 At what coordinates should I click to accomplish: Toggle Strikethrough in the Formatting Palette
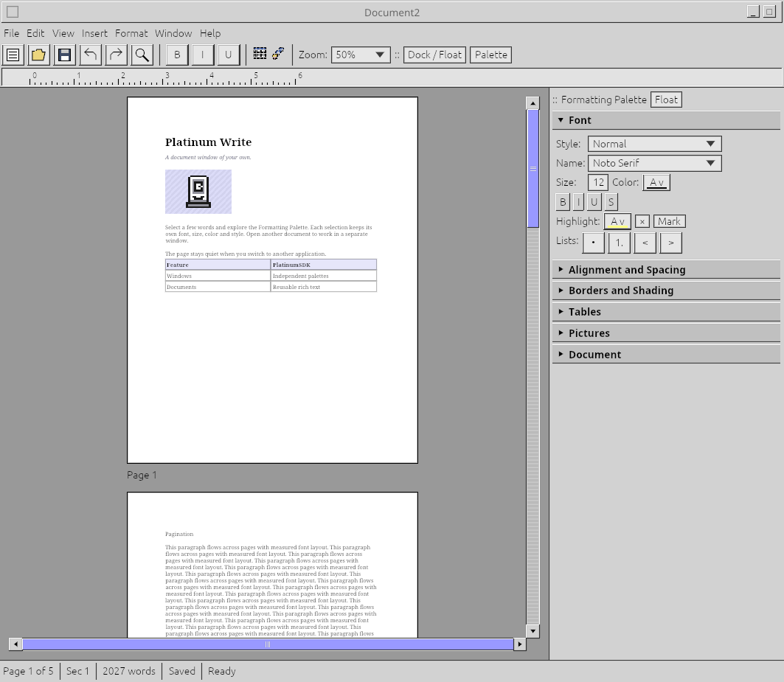click(x=611, y=202)
